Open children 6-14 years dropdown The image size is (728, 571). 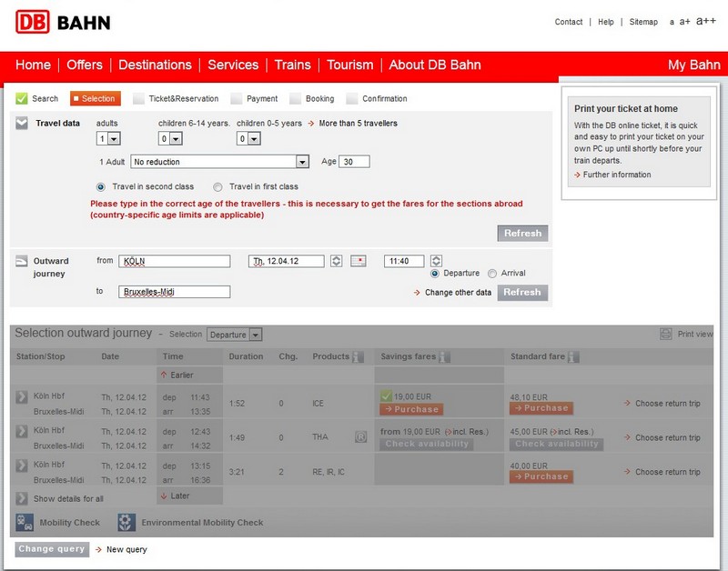pos(170,138)
